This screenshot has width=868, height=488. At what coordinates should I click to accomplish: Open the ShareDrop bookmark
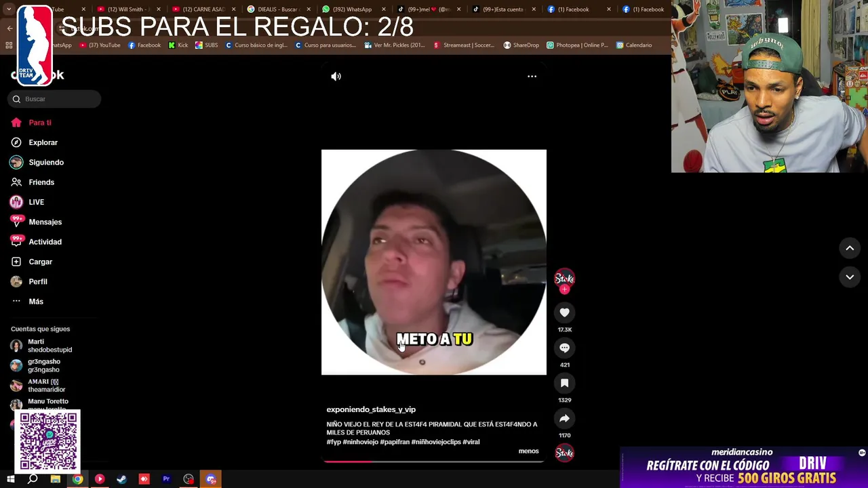pyautogui.click(x=521, y=45)
